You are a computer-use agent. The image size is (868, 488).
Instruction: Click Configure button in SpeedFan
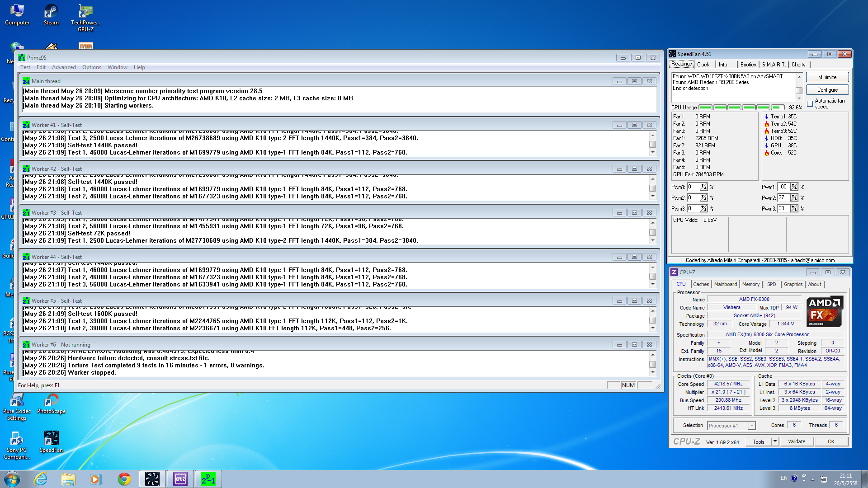pyautogui.click(x=827, y=90)
